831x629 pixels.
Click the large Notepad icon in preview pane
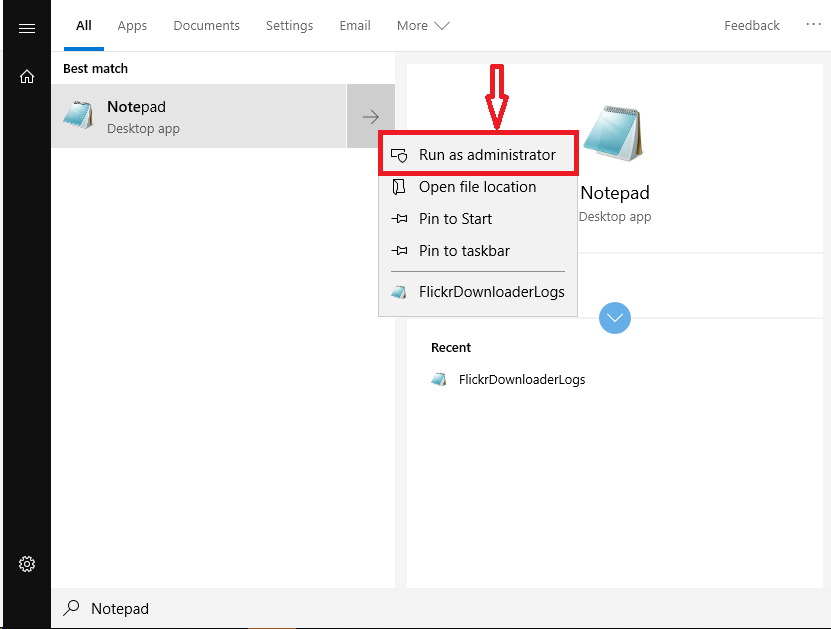coord(613,133)
